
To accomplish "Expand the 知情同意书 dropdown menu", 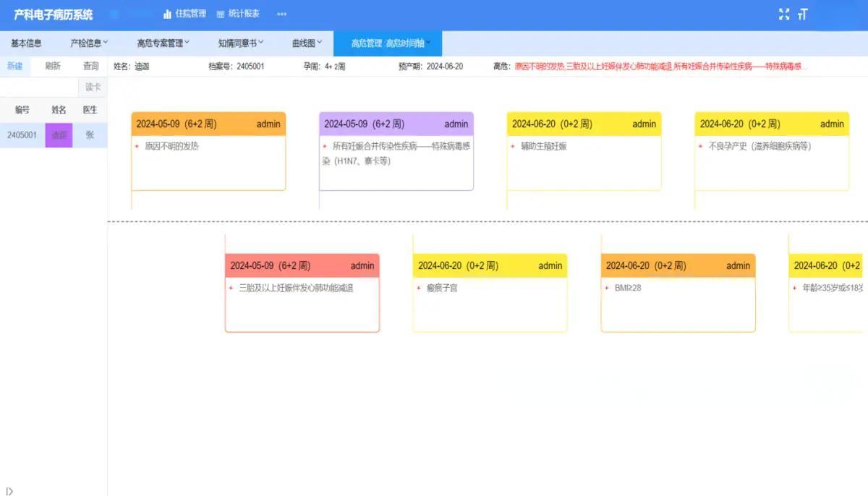I will (x=241, y=43).
